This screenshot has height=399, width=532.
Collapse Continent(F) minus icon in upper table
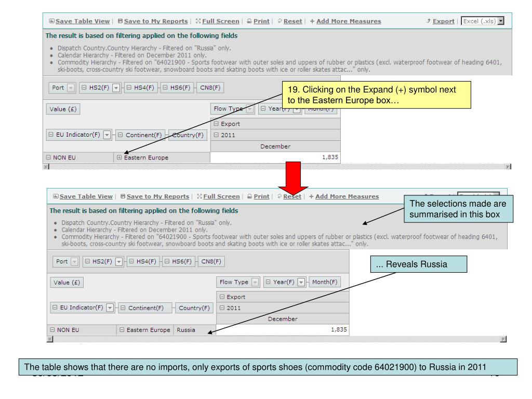(x=120, y=135)
